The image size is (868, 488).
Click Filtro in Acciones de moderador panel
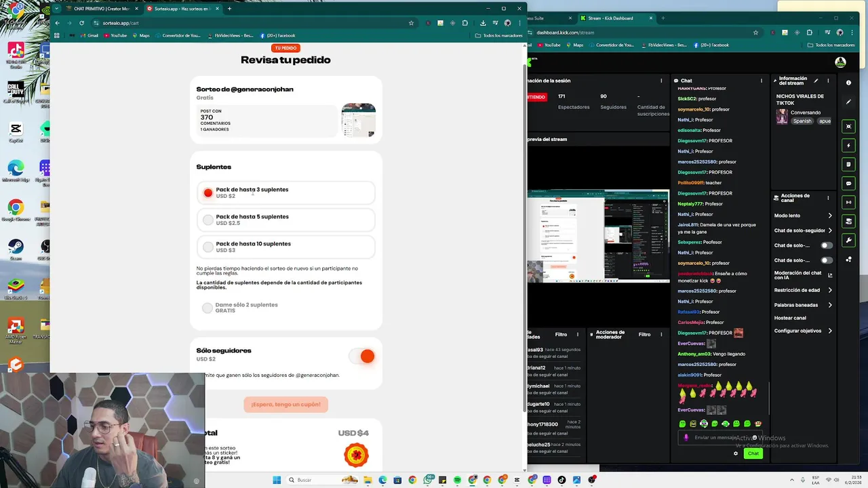click(644, 334)
